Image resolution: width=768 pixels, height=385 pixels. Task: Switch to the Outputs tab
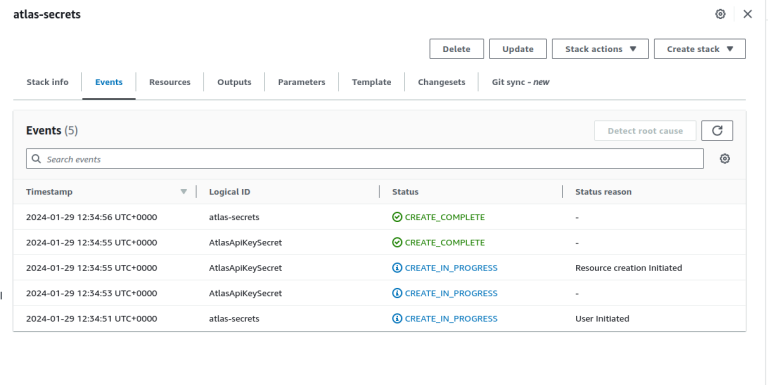234,82
